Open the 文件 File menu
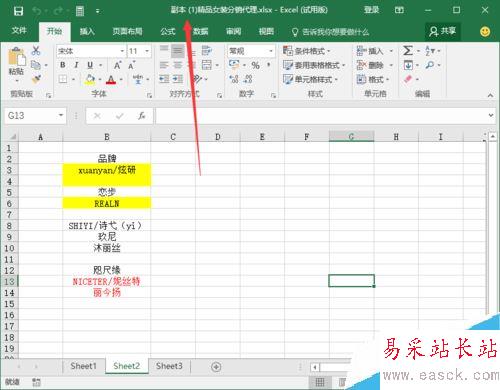 pyautogui.click(x=19, y=31)
